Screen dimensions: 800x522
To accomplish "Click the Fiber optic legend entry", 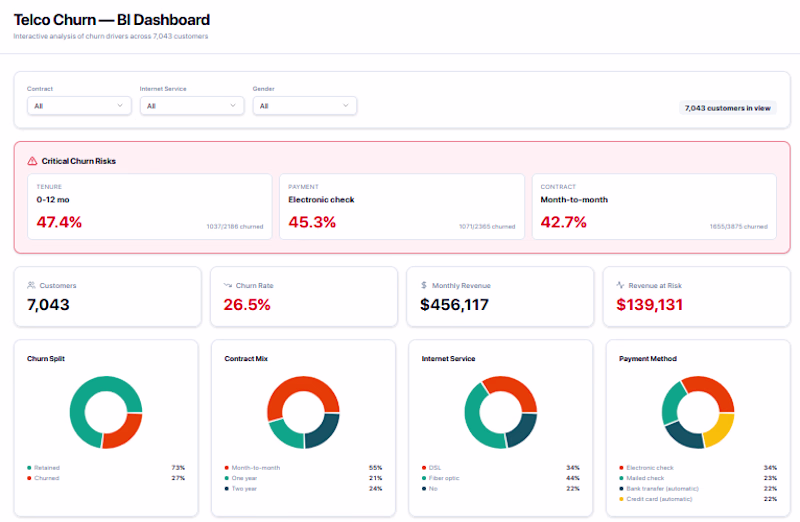I will click(501, 478).
